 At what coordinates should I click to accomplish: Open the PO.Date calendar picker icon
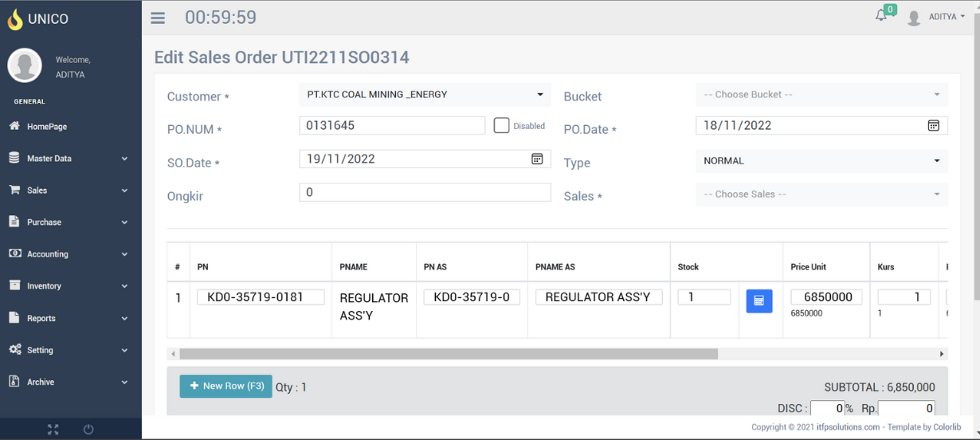933,125
